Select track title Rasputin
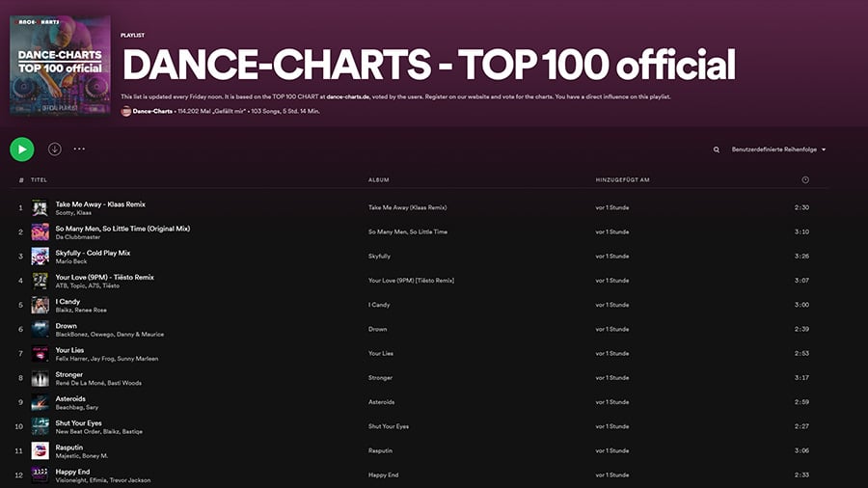Image resolution: width=868 pixels, height=488 pixels. 69,447
